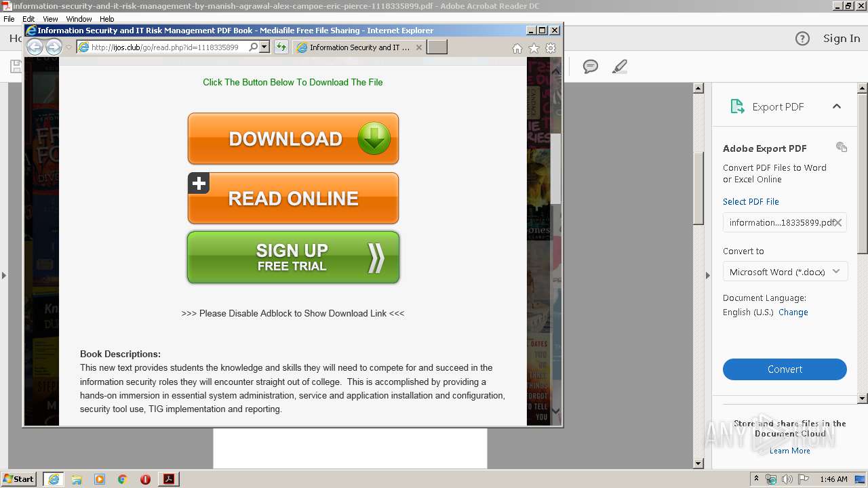
Task: Go back in Internet Explorer
Action: pyautogui.click(x=35, y=47)
